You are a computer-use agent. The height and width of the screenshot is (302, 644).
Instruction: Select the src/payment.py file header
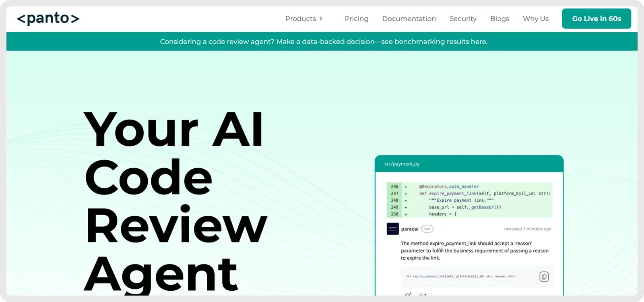click(x=402, y=164)
